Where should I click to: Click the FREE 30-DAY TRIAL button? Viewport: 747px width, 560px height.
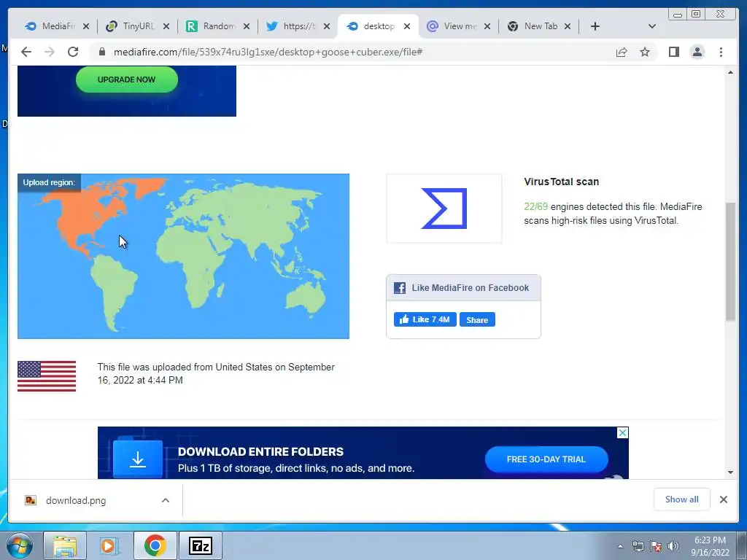[x=546, y=459]
